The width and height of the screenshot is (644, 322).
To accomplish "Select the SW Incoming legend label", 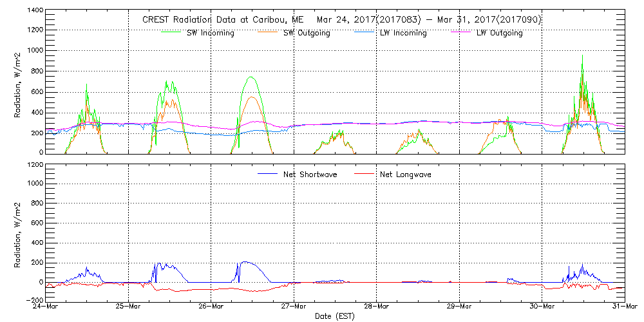I will [211, 33].
